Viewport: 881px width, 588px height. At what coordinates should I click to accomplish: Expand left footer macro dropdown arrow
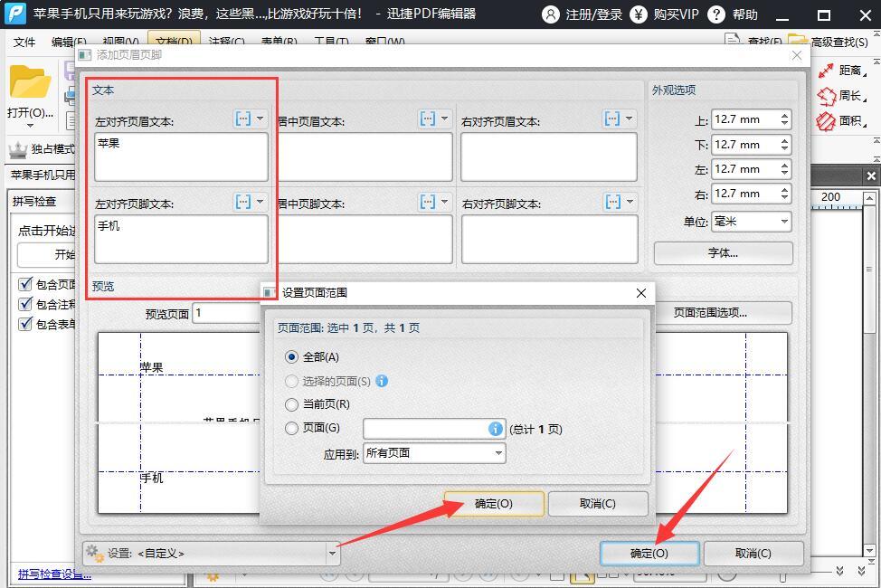pos(260,201)
